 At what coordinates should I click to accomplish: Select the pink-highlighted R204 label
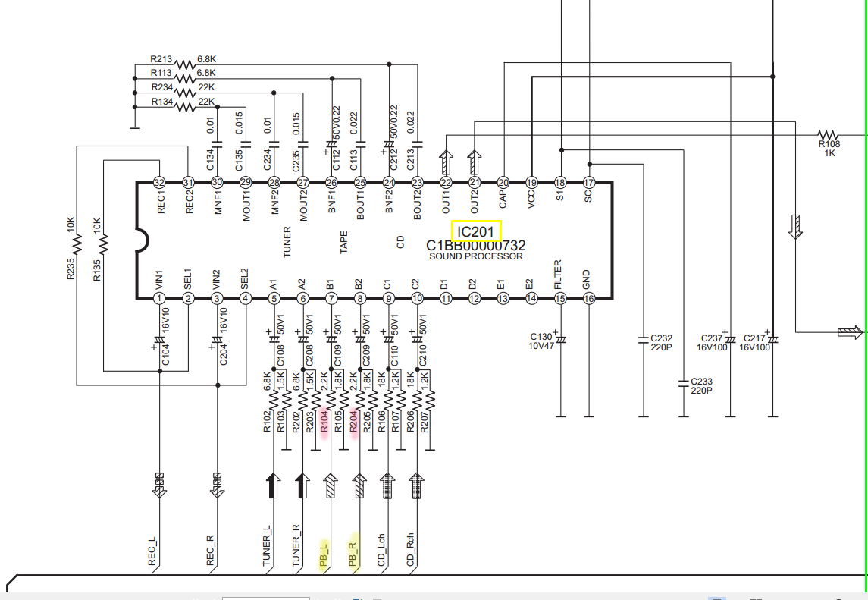(353, 420)
